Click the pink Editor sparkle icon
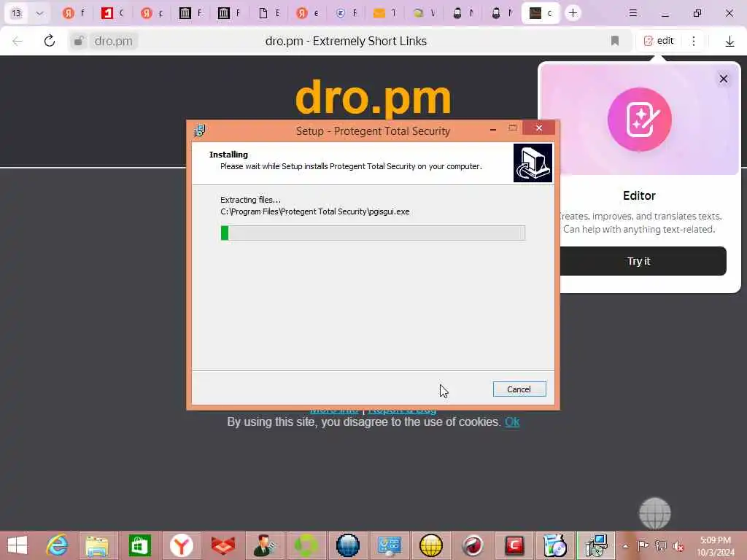 (x=639, y=119)
